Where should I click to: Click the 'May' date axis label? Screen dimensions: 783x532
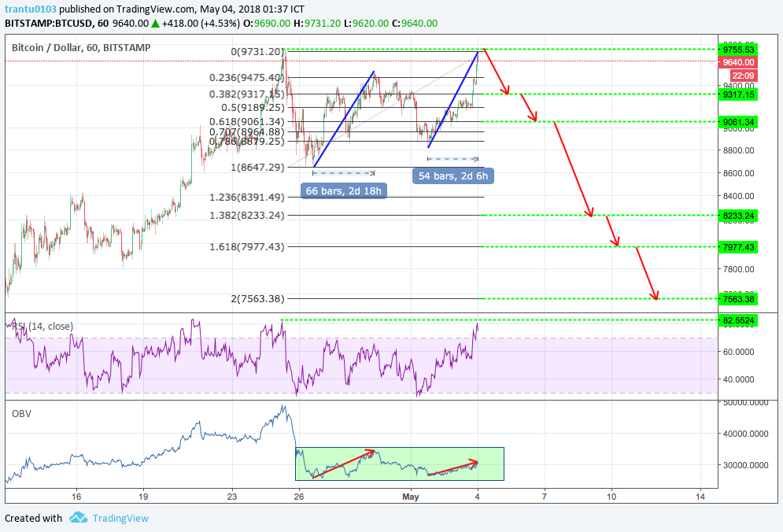(411, 497)
